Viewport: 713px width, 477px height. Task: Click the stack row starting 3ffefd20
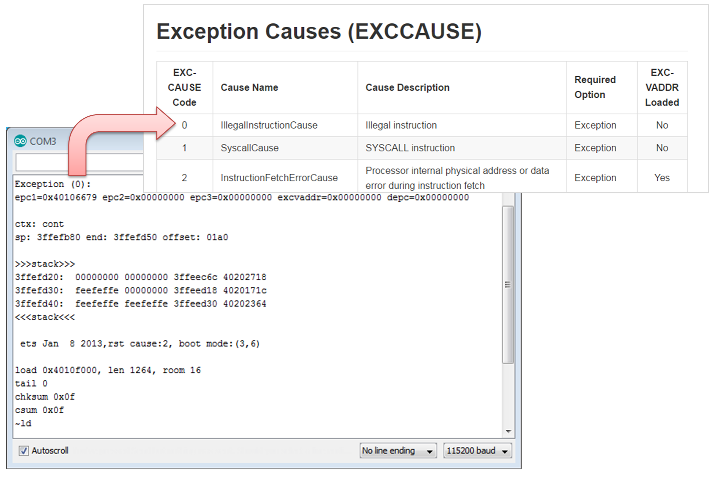pos(141,277)
